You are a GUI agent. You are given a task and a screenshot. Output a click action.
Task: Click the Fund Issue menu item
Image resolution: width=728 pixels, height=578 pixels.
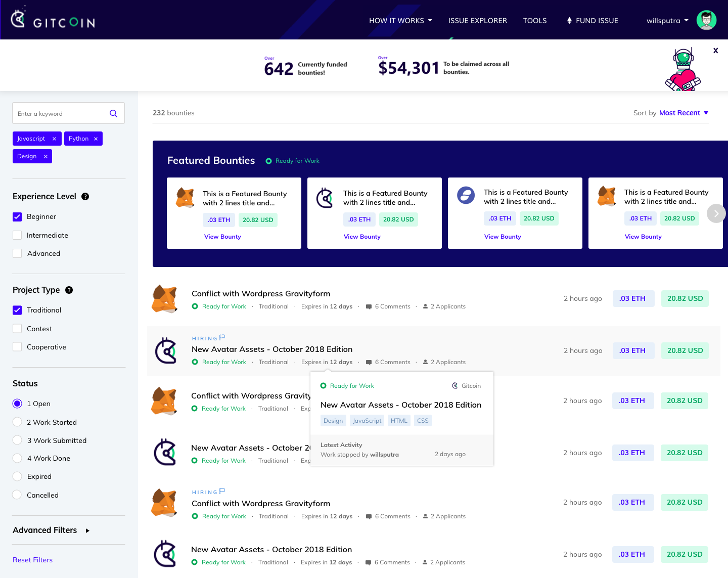pos(593,21)
